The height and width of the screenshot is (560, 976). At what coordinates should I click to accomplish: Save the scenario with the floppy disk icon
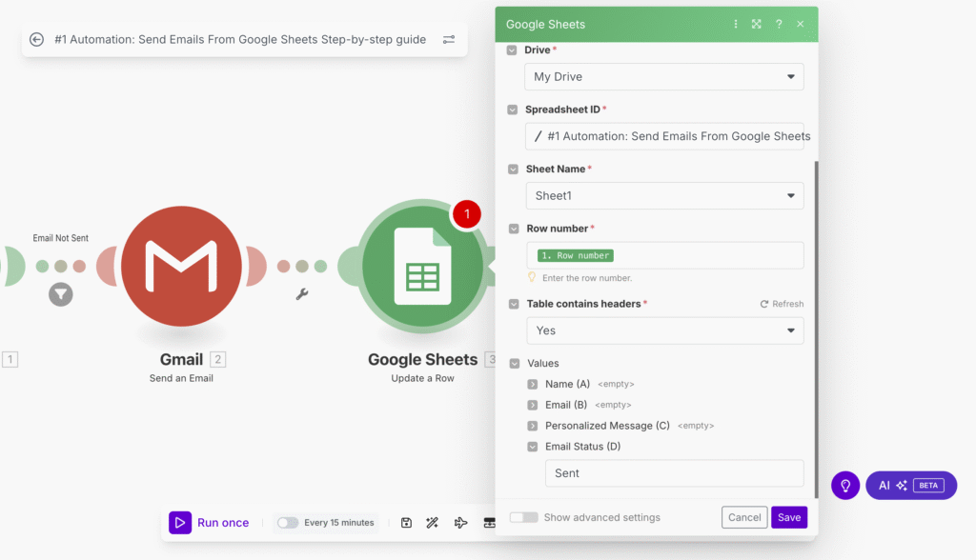pyautogui.click(x=406, y=523)
